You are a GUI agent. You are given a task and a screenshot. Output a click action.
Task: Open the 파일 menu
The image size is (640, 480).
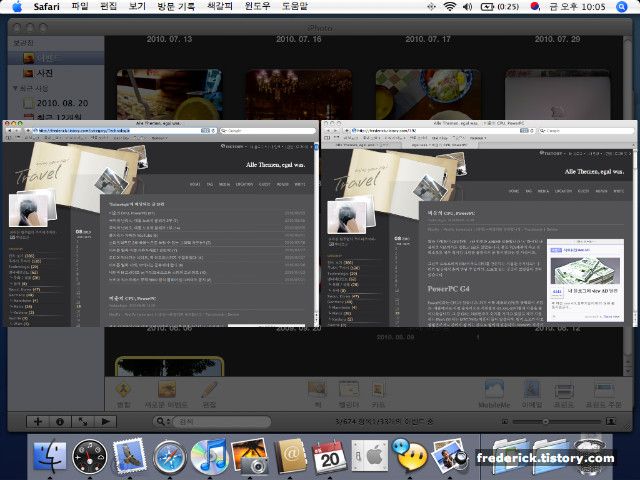(x=80, y=7)
